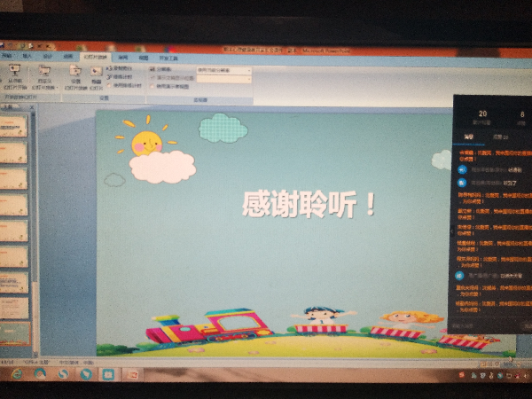The image size is (532, 399).
Task: Switch to the Home (开始) ribbon tab
Action: [x=7, y=56]
